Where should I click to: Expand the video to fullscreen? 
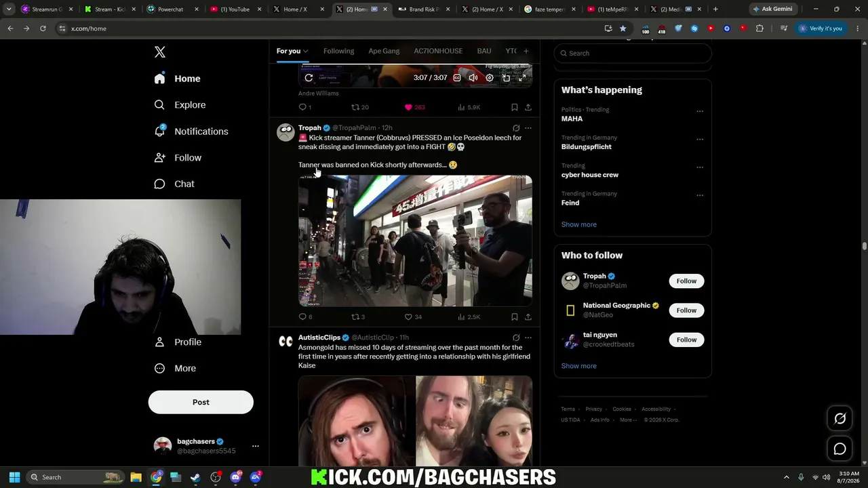pos(522,78)
